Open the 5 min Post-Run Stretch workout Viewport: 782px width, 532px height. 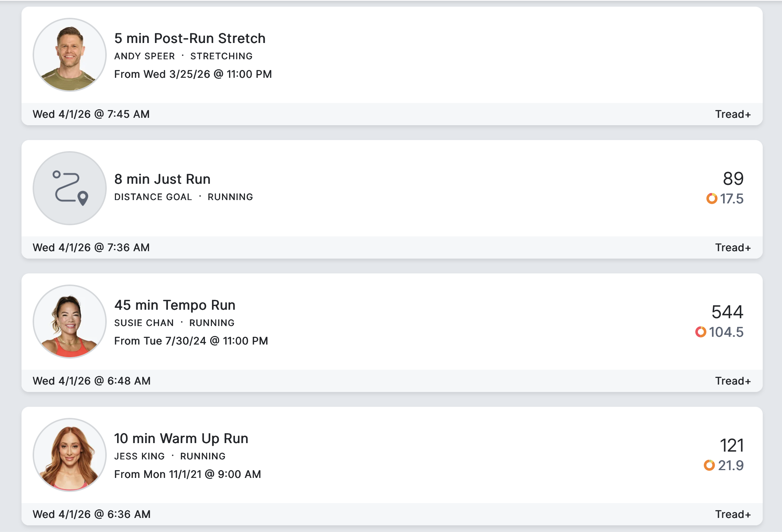point(190,39)
